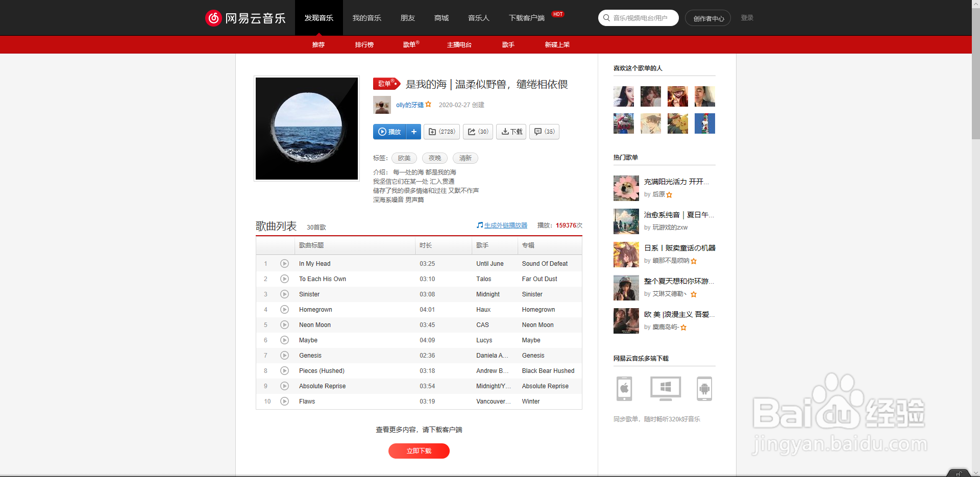
Task: Play the track Absolute Reprise
Action: [x=284, y=386]
